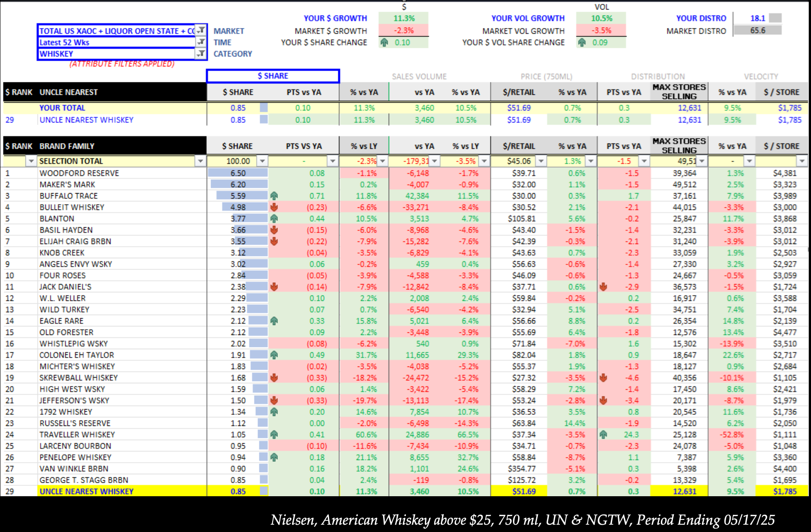Click the UNCLE NEAREST WHISKEY link in the top table

86,120
